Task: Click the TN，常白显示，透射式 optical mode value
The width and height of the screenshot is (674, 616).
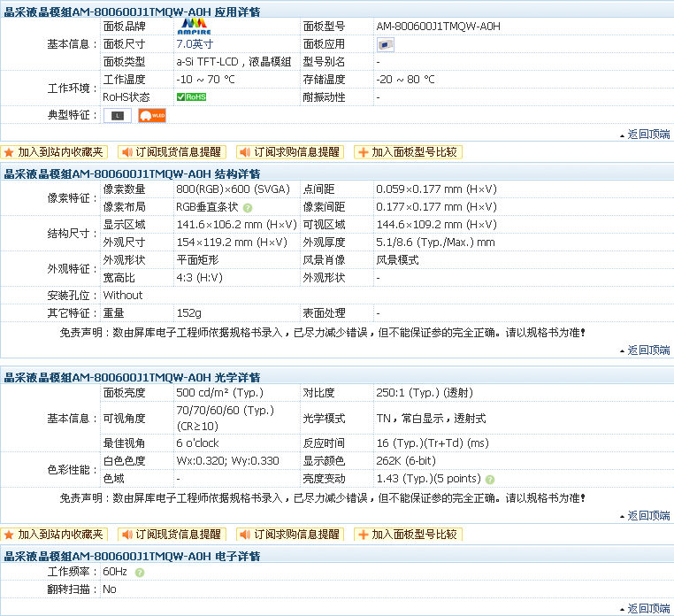Action: click(x=431, y=418)
